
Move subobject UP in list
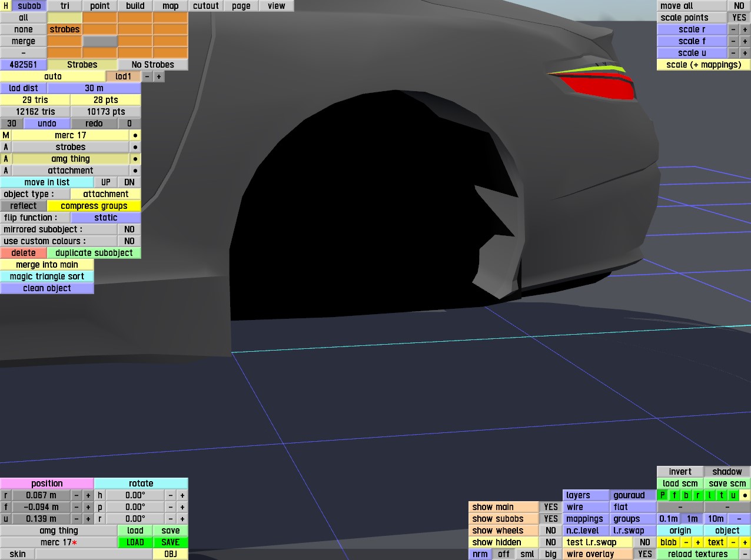(106, 182)
